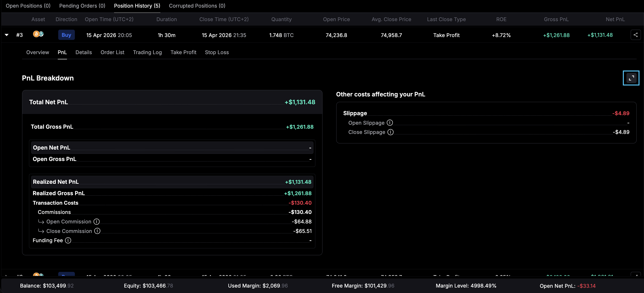Viewport: 644px width, 293px height.
Task: Click the 1.748 BTC quantity cell
Action: point(282,35)
